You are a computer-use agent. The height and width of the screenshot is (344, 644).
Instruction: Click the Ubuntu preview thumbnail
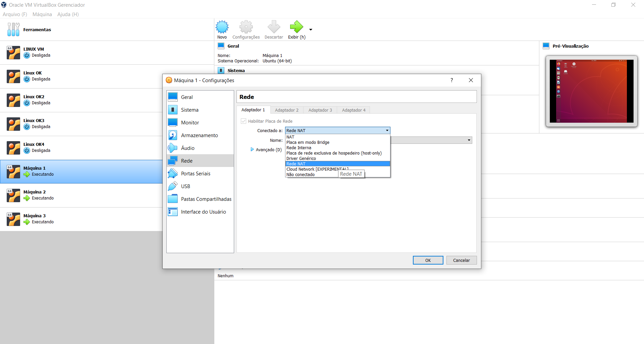pyautogui.click(x=592, y=91)
